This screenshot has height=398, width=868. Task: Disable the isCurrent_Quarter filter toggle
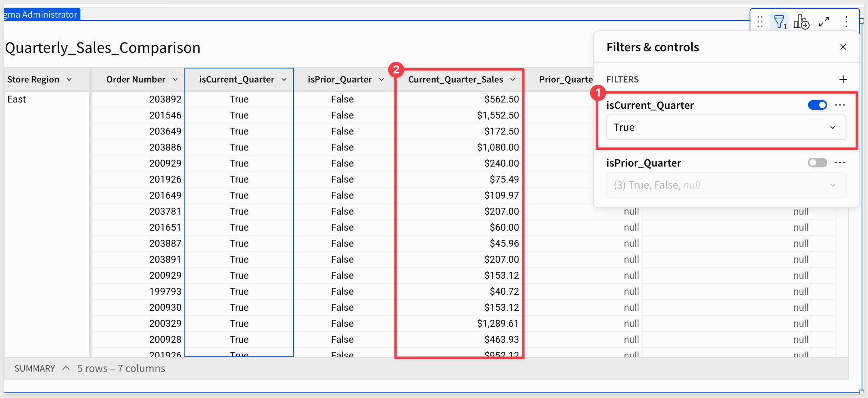tap(817, 105)
